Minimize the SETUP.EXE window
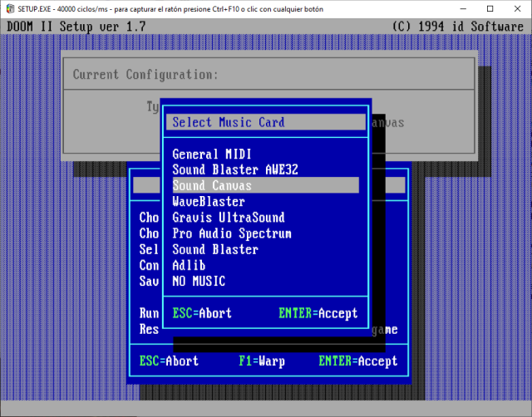532x417 pixels. pos(464,9)
